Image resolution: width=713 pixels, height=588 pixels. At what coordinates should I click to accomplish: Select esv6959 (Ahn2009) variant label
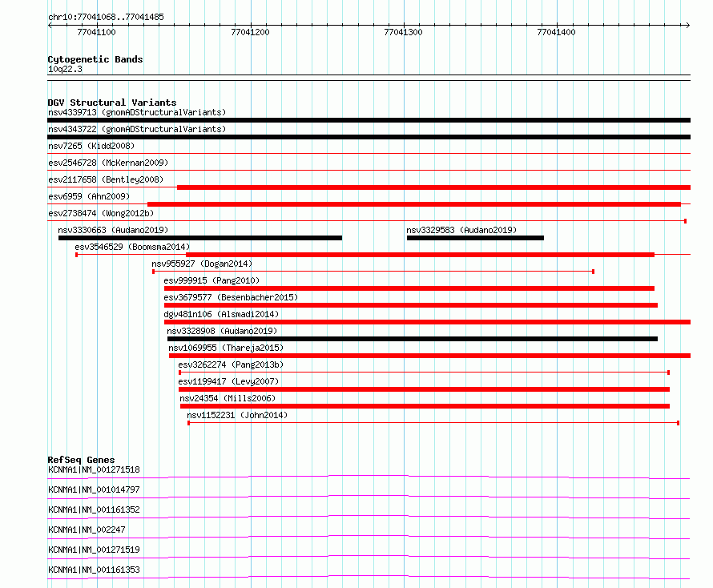point(89,196)
